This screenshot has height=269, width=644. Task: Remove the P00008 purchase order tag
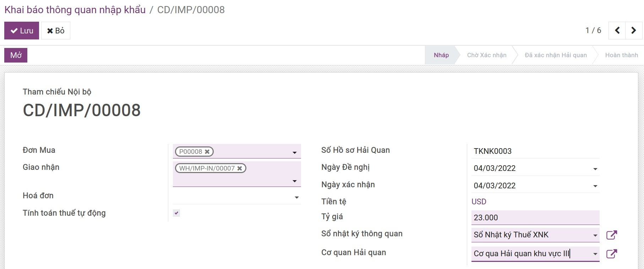coord(207,152)
